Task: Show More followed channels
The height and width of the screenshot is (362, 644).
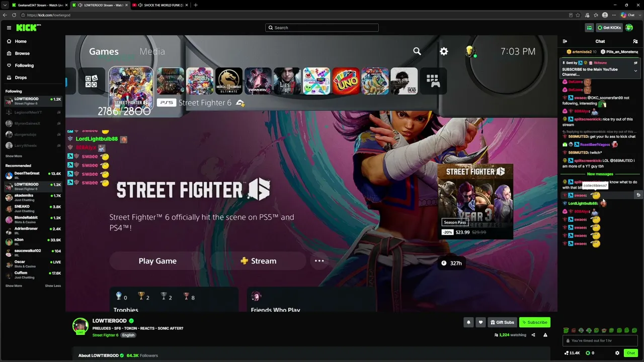Action: 14,156
